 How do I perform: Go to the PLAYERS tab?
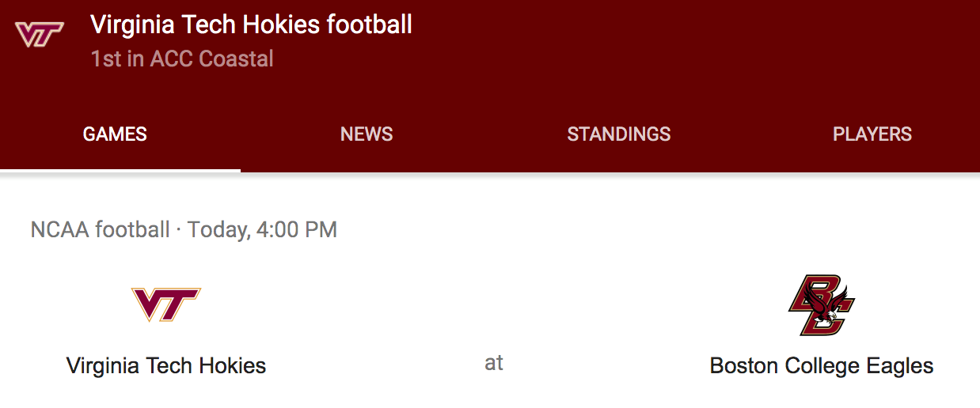[x=872, y=134]
